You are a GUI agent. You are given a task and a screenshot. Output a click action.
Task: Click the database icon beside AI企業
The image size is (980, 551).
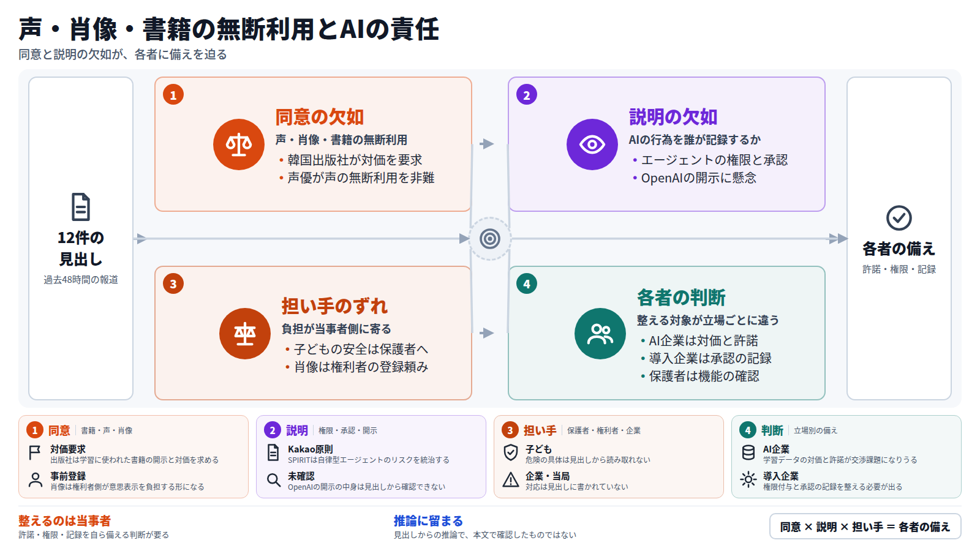pos(748,453)
